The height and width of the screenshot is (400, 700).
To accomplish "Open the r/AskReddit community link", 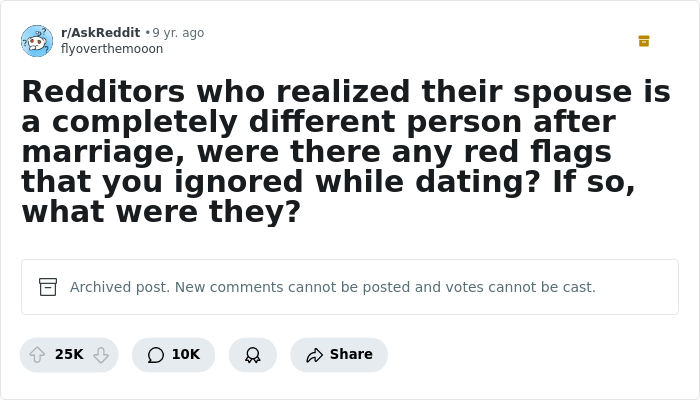I will (x=100, y=33).
